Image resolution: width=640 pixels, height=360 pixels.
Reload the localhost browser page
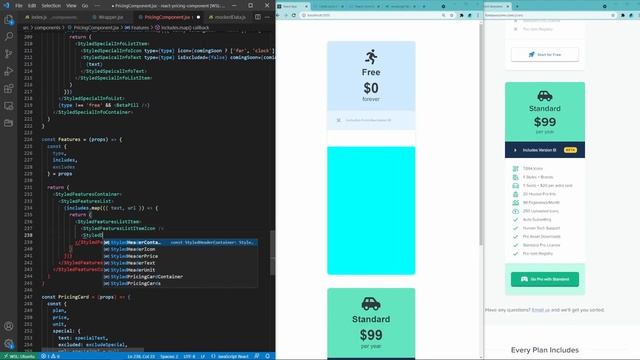pyautogui.click(x=293, y=15)
